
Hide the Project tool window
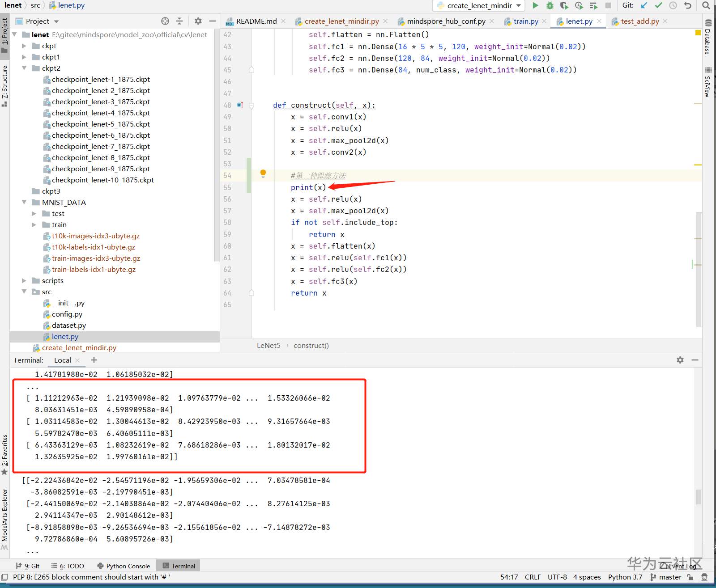[213, 21]
